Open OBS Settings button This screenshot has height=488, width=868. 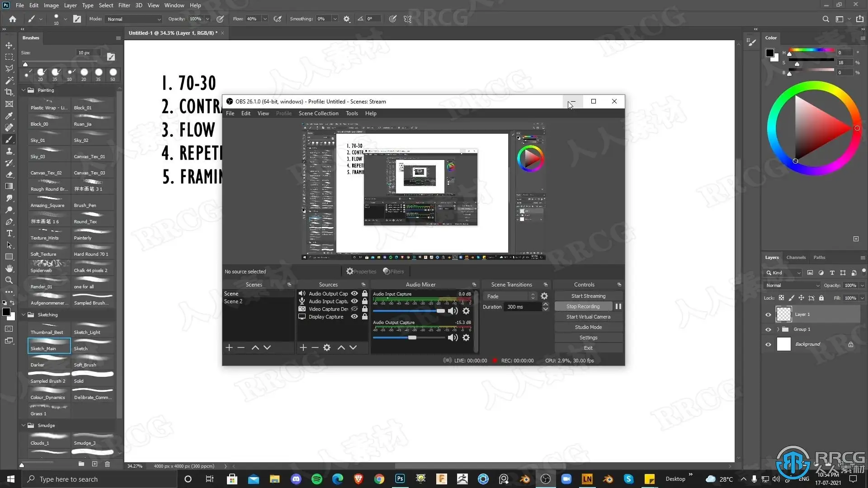[588, 338]
